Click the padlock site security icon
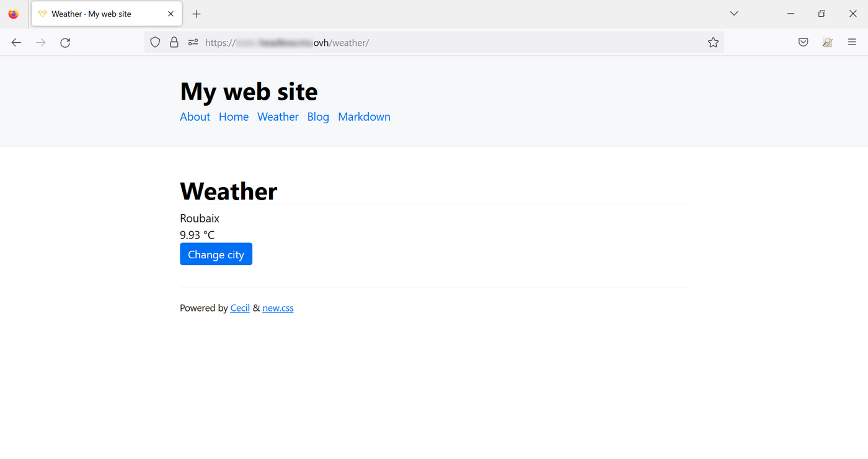 (174, 42)
